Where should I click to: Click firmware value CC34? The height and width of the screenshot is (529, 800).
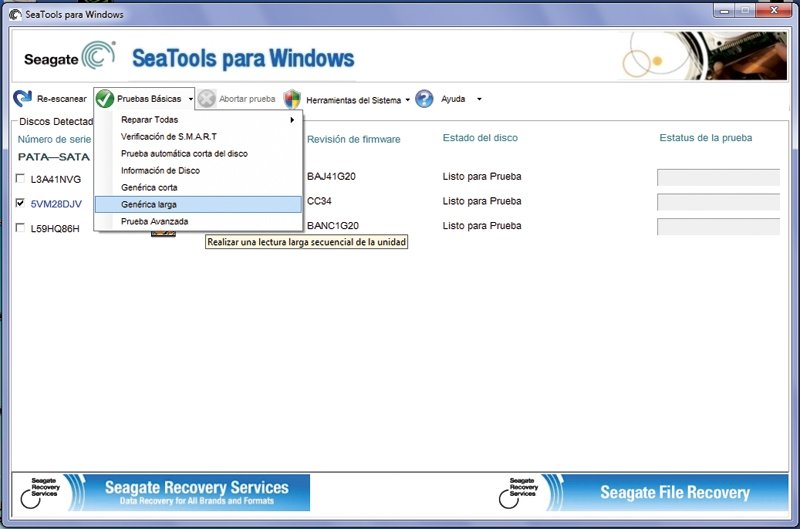coord(319,201)
